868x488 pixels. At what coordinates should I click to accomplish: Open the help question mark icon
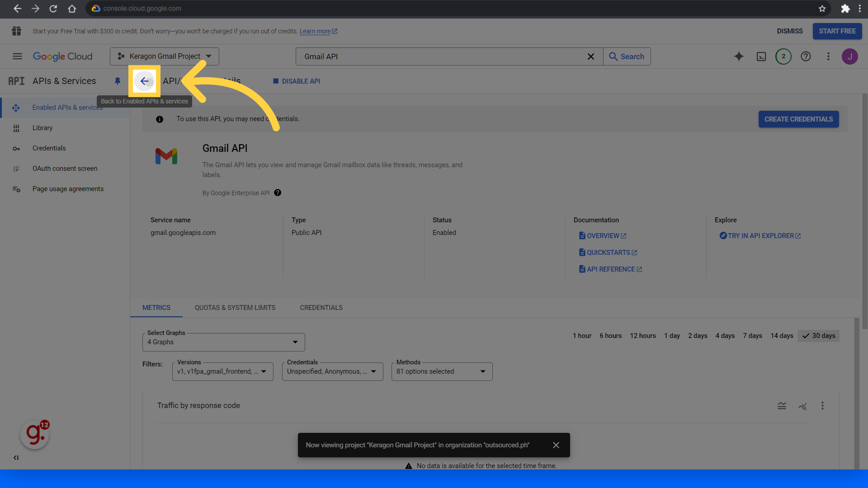pyautogui.click(x=806, y=56)
